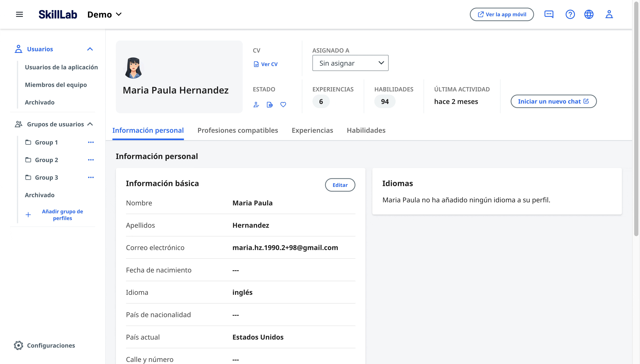Open Miembros del equipo in sidebar
640x364 pixels.
(56, 85)
